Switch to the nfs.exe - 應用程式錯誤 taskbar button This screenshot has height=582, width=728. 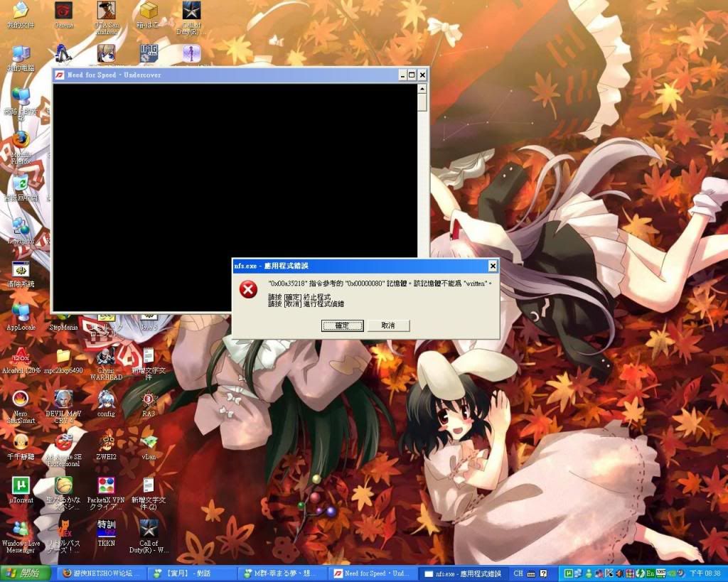tap(464, 573)
